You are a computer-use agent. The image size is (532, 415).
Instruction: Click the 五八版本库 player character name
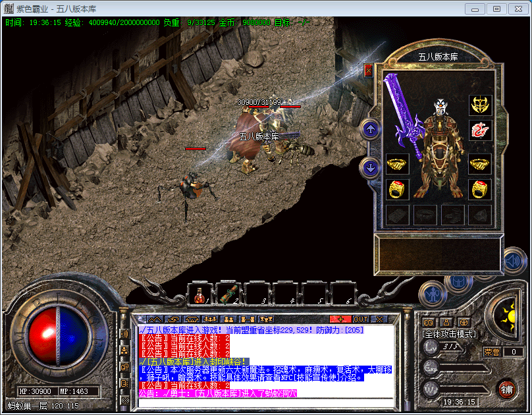[259, 137]
